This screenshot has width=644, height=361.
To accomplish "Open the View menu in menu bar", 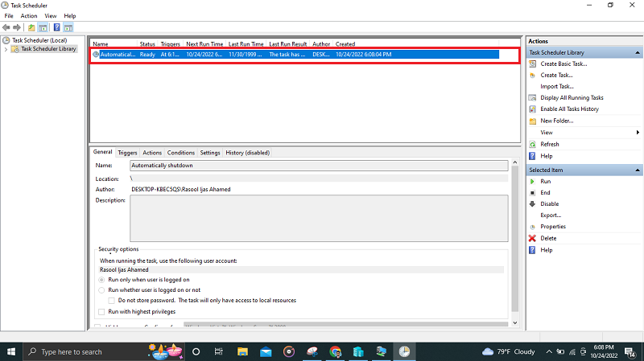I will coord(51,15).
